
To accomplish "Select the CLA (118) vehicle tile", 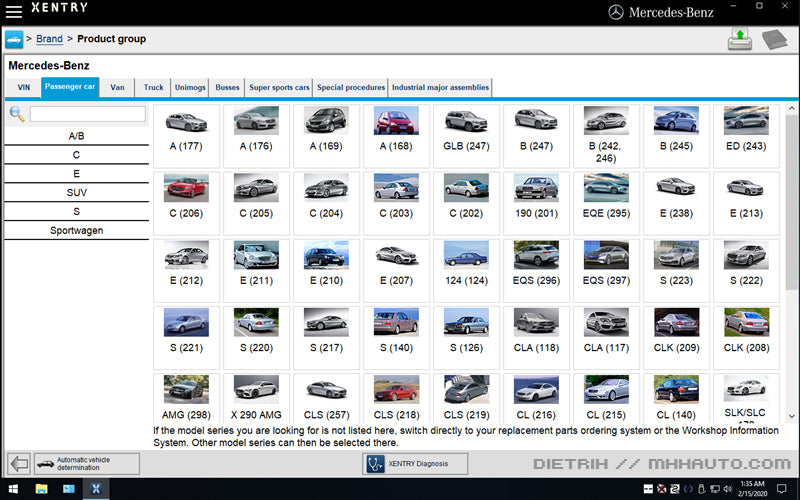I will tap(536, 336).
